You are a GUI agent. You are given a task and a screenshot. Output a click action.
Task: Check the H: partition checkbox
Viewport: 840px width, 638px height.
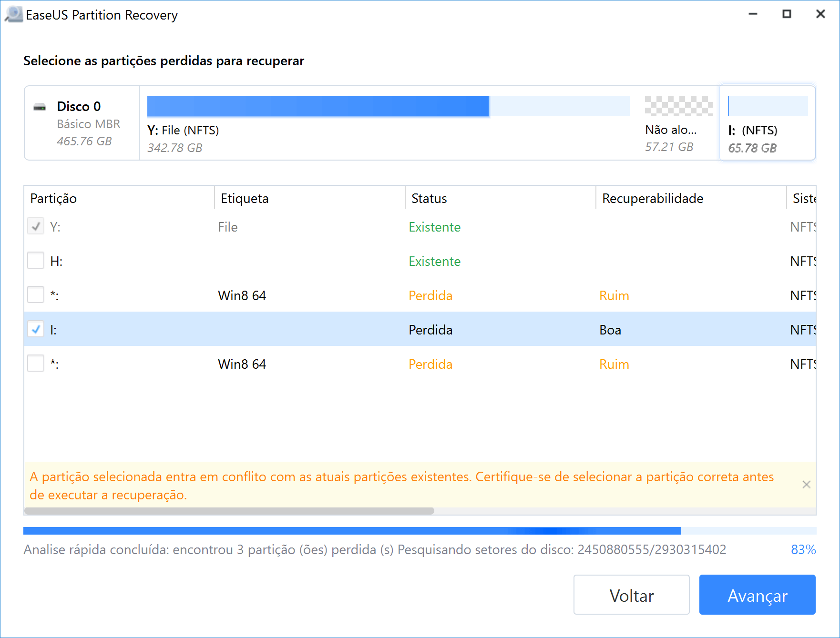pyautogui.click(x=36, y=261)
